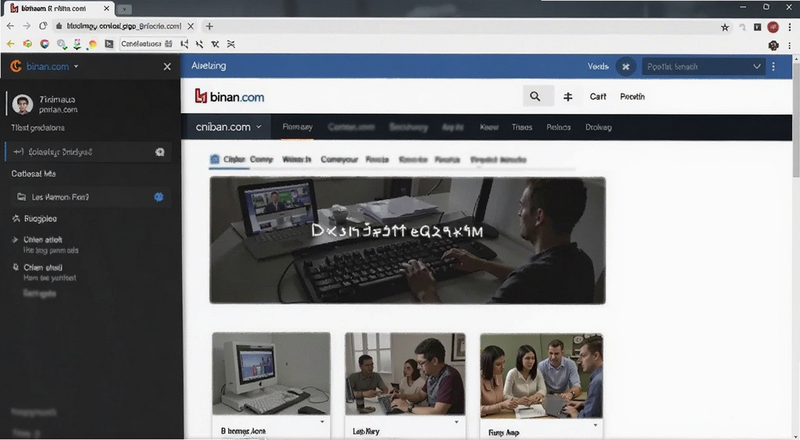Select the 'Pelnos' nav item
800x440 pixels.
pyautogui.click(x=559, y=127)
